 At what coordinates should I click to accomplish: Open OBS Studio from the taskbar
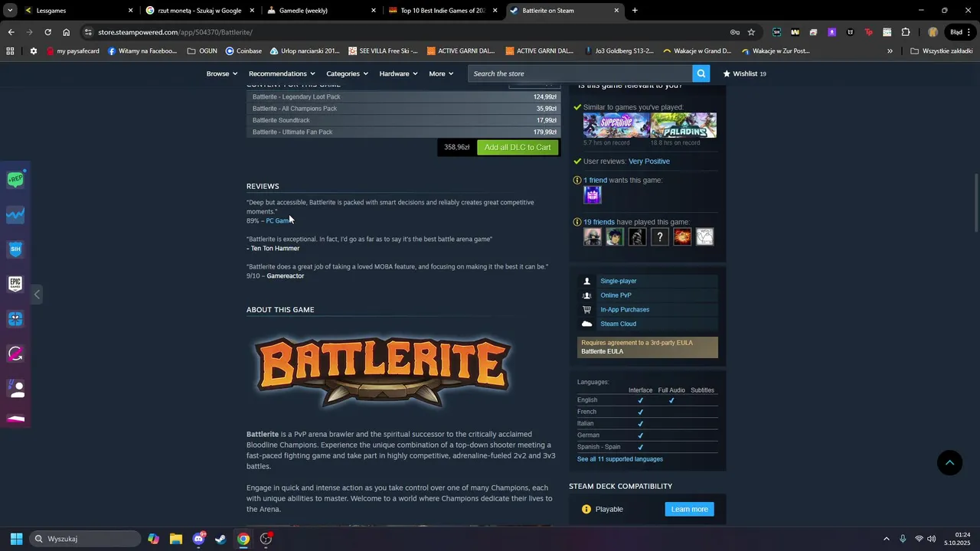[x=266, y=539]
